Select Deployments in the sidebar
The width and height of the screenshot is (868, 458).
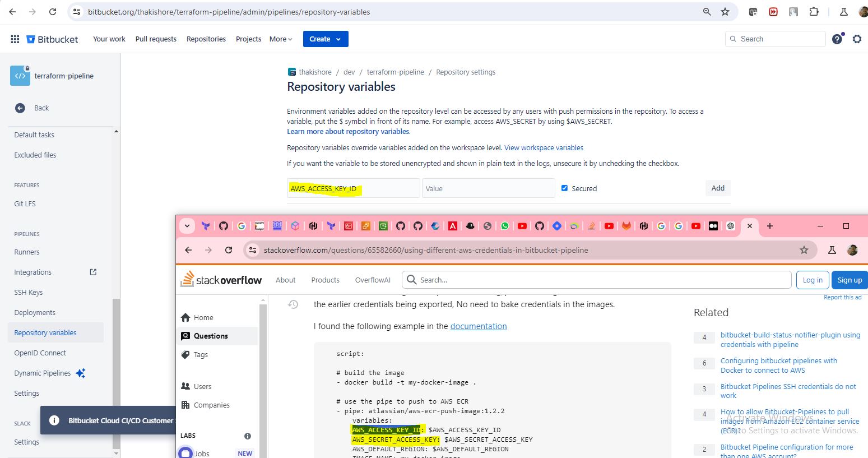(35, 312)
